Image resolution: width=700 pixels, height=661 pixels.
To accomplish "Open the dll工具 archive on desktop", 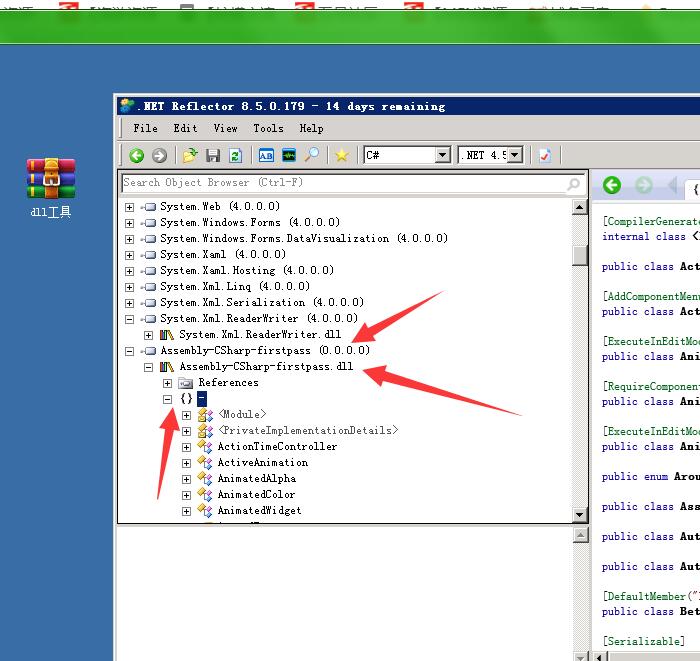I will tap(51, 180).
